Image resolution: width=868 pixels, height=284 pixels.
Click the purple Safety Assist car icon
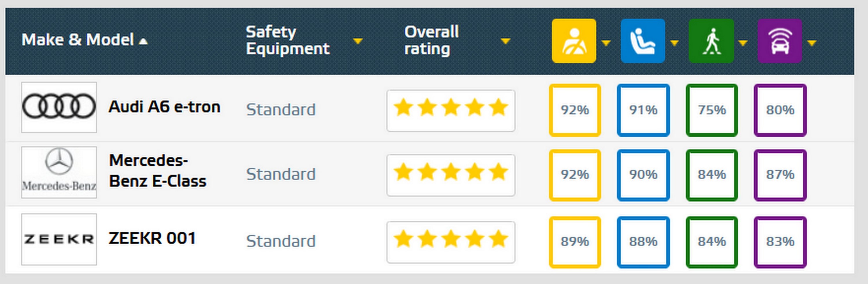tap(780, 41)
